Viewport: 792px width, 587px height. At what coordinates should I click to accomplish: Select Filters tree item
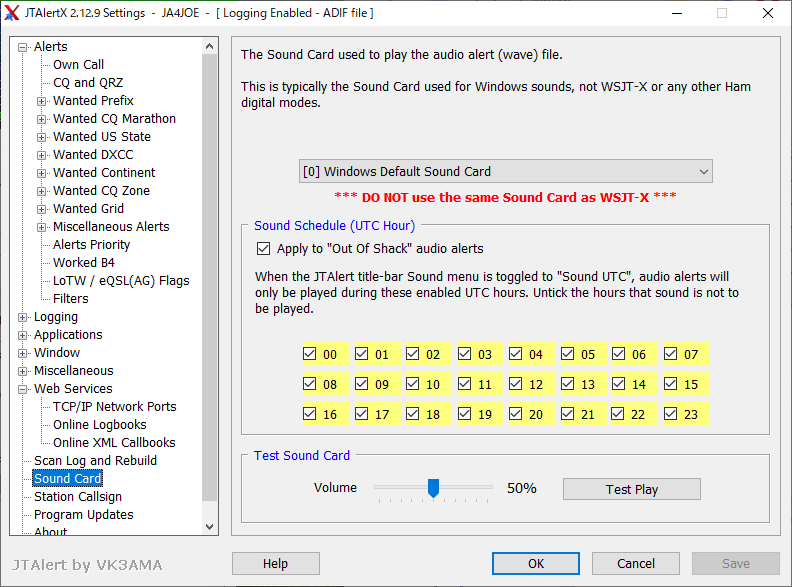(x=71, y=299)
